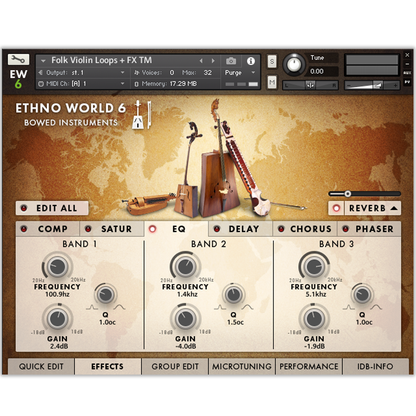Click Band 2 Gain knob
The image size is (416, 416).
[185, 319]
